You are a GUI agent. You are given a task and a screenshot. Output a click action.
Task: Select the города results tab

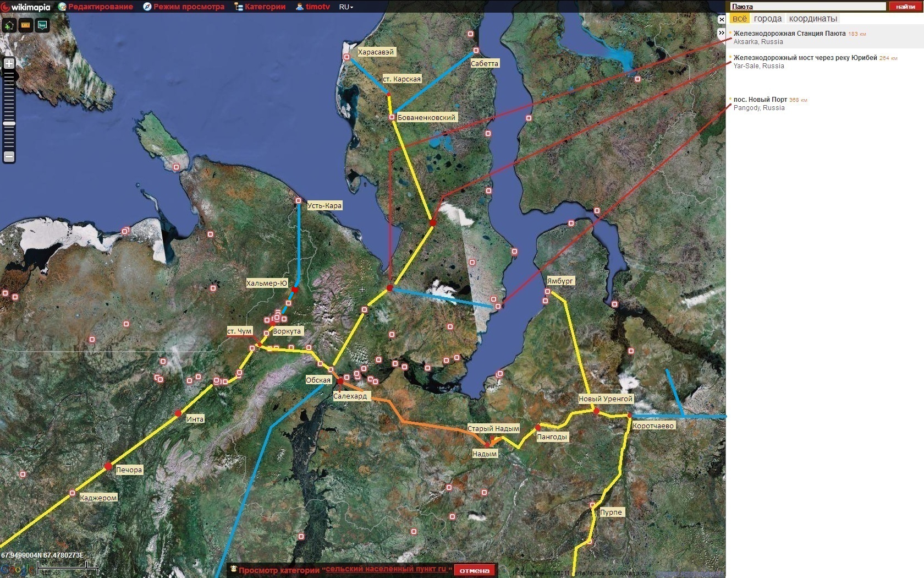click(768, 19)
